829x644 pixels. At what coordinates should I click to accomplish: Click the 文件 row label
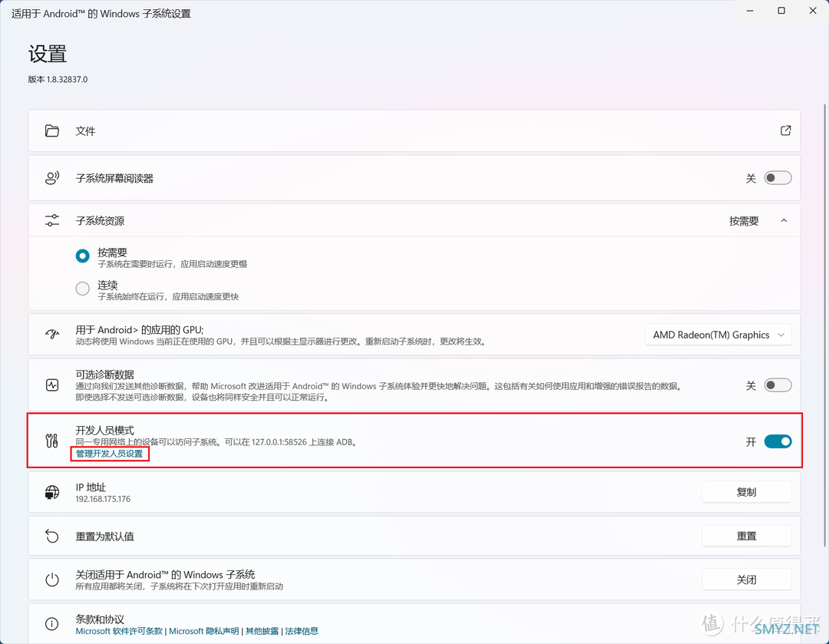tap(86, 131)
